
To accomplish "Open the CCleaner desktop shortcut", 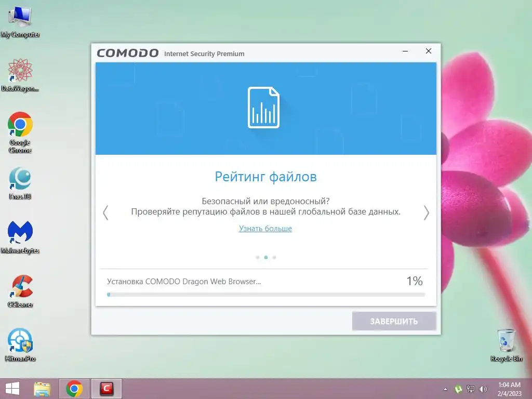I will (20, 291).
